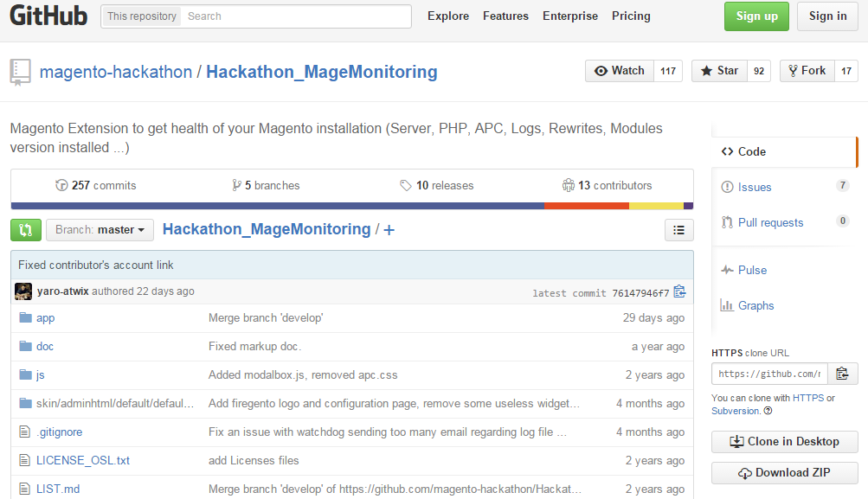Open Explore in the top navigation
Image resolution: width=868 pixels, height=499 pixels.
tap(448, 16)
